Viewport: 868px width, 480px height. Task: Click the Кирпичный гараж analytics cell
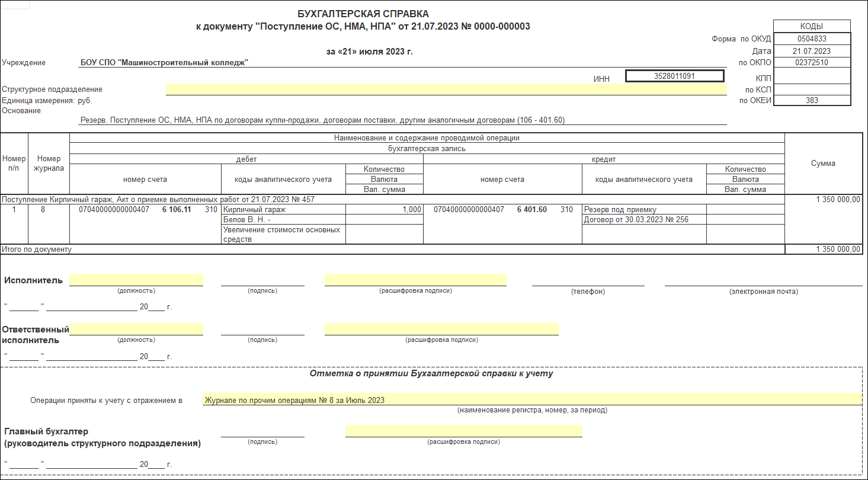[x=283, y=210]
